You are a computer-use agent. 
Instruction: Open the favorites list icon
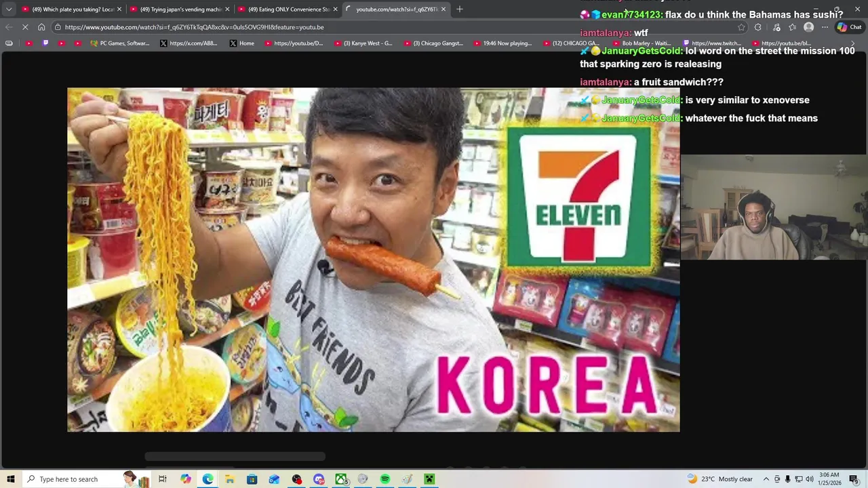coord(792,27)
